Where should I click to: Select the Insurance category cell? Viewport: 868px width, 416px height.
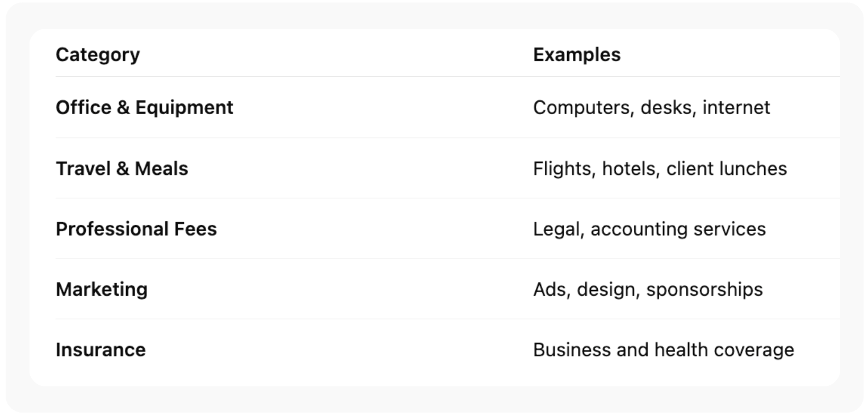click(x=100, y=350)
